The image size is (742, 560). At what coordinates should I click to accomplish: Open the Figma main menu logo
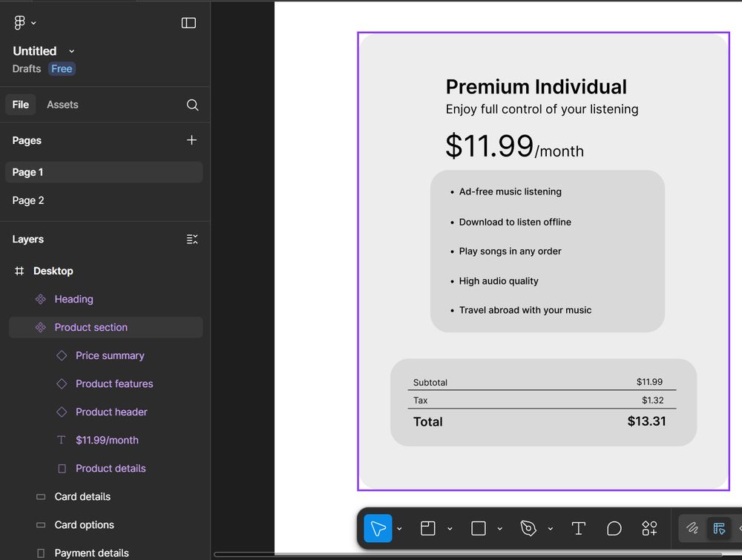[19, 23]
